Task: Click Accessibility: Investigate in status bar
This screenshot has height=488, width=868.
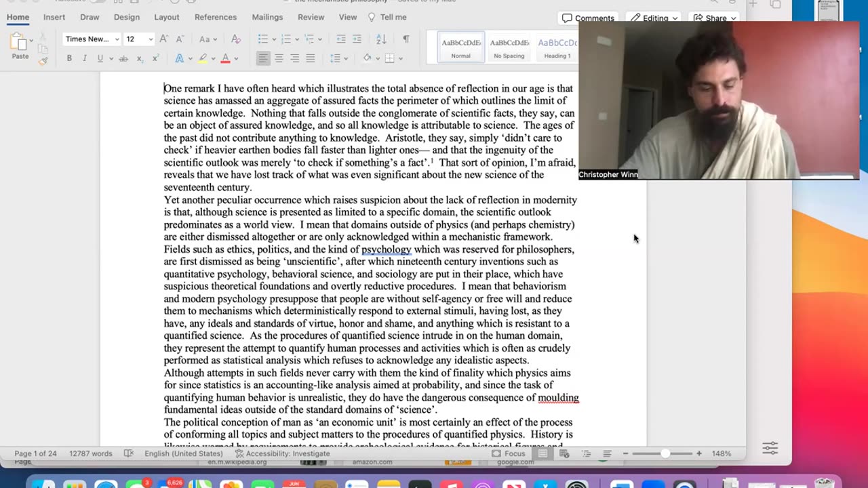Action: 282,453
